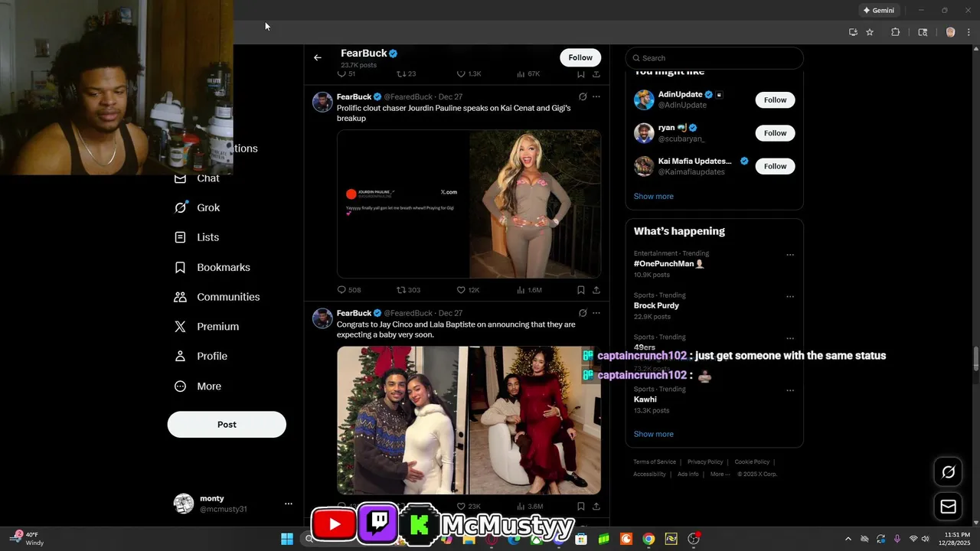The width and height of the screenshot is (980, 551).
Task: Share the Jourdin Pauline post
Action: 596,290
